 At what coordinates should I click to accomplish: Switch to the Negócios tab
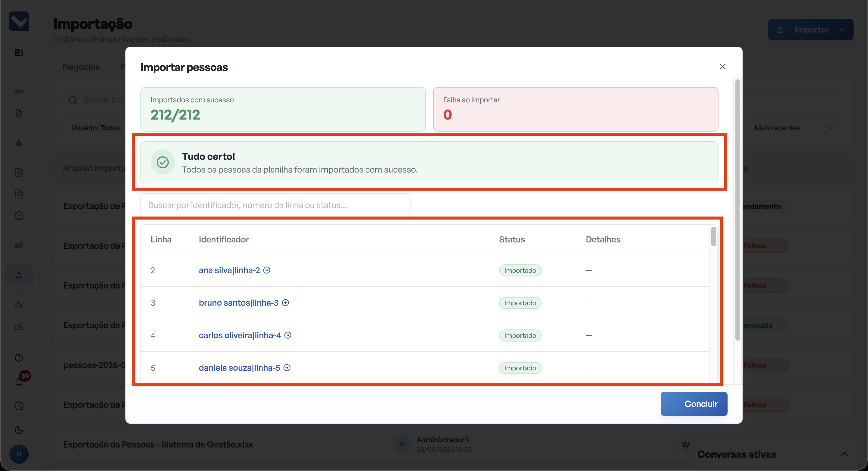(81, 67)
